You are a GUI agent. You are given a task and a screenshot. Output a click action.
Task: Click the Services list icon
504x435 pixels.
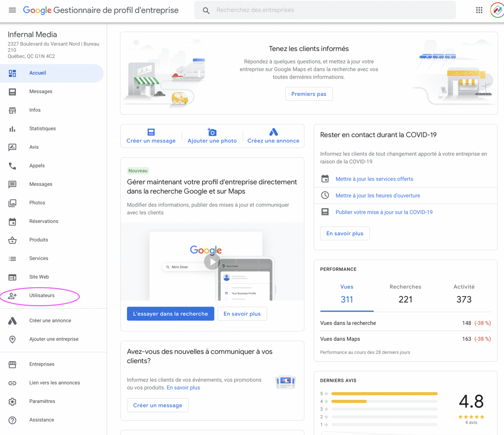[13, 259]
